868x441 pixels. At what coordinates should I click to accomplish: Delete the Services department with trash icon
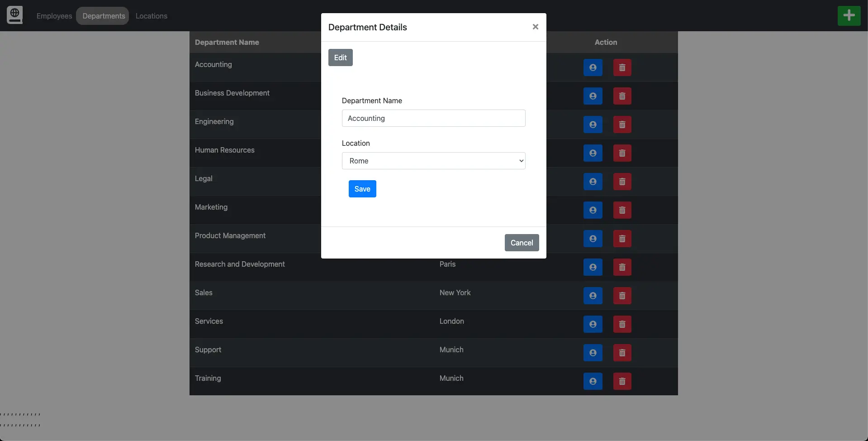click(x=622, y=325)
